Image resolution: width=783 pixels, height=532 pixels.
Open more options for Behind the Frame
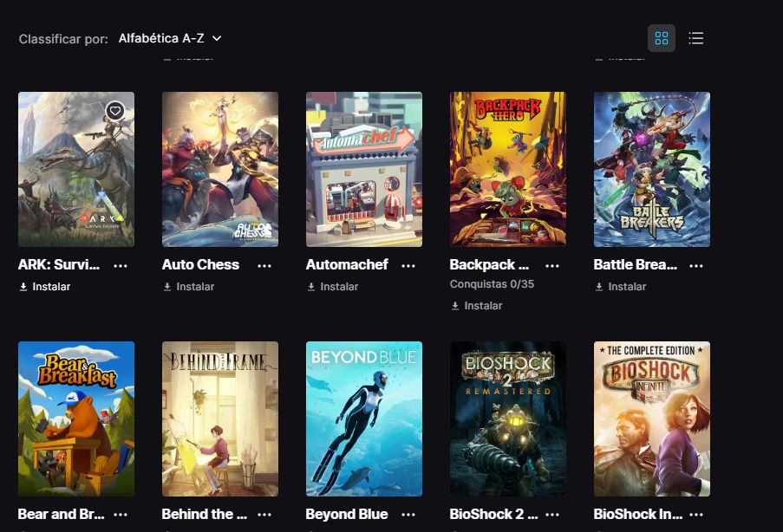264,515
